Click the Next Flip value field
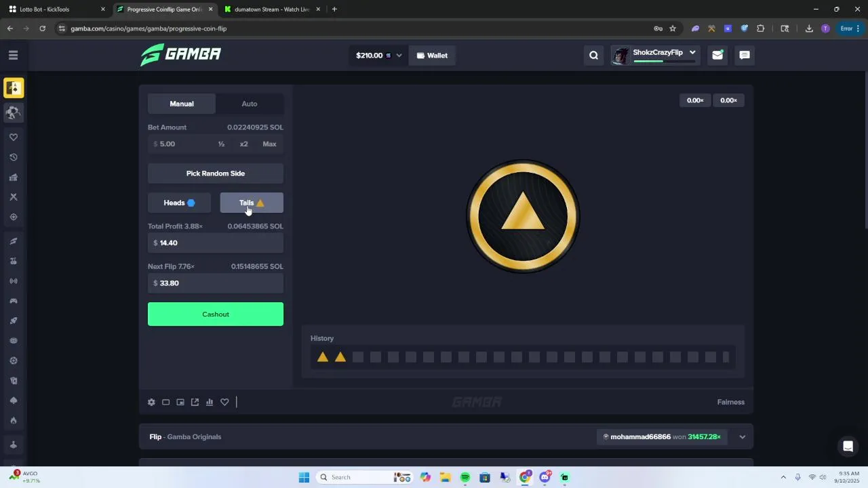Screen dimensions: 868x488 pos(216,283)
